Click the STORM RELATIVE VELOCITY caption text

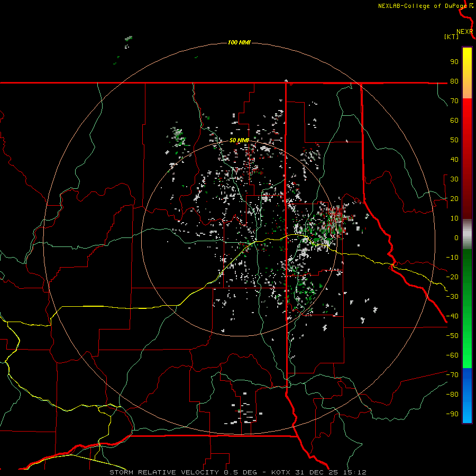(x=166, y=472)
